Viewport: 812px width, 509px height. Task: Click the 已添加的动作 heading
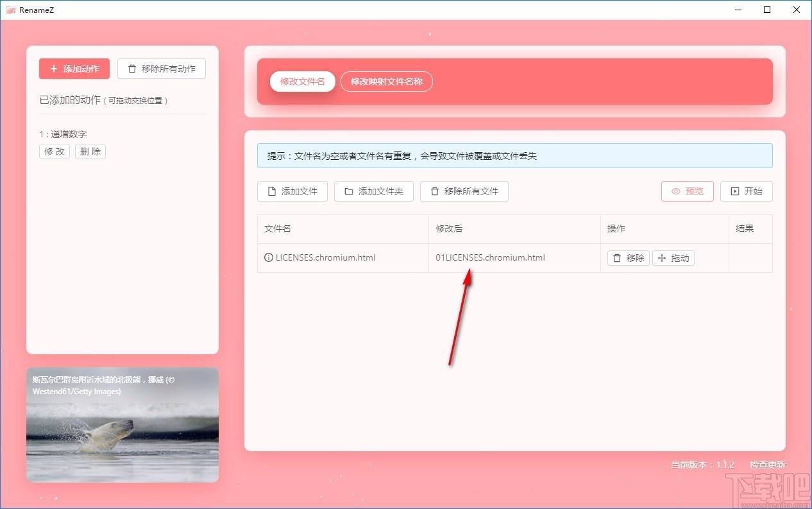coord(70,101)
